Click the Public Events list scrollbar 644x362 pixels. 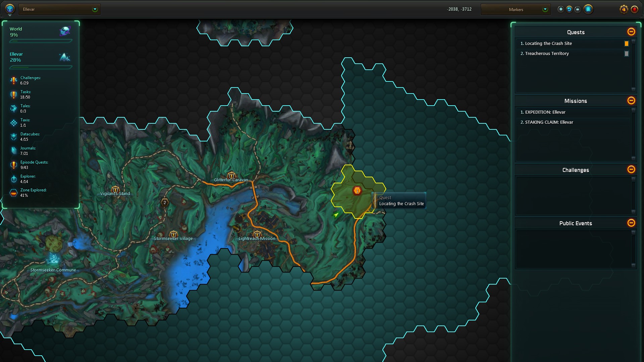point(633,249)
